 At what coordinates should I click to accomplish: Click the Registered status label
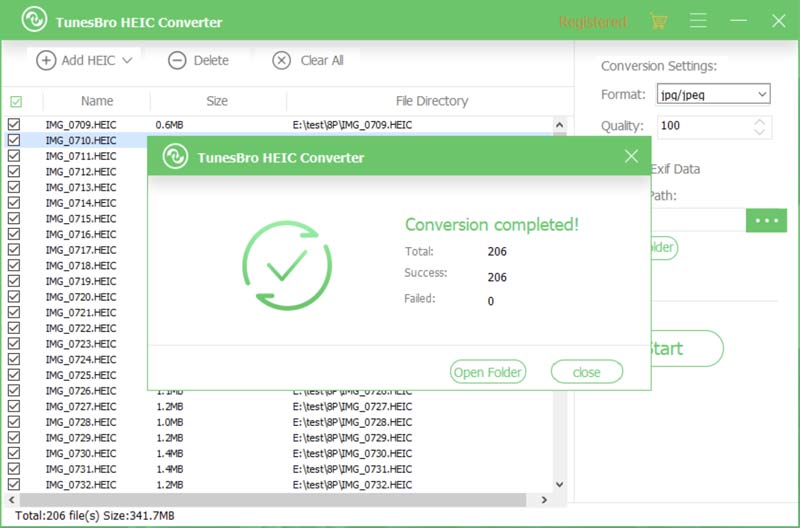coord(592,22)
